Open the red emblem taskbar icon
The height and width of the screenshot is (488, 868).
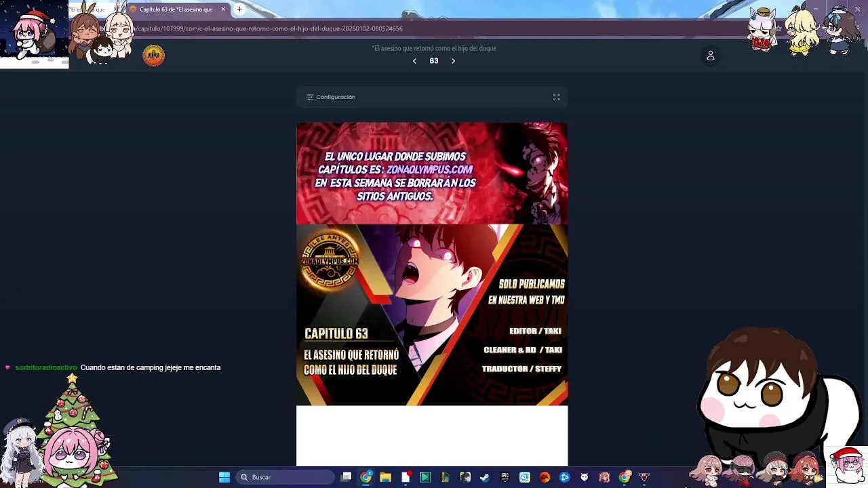[644, 477]
